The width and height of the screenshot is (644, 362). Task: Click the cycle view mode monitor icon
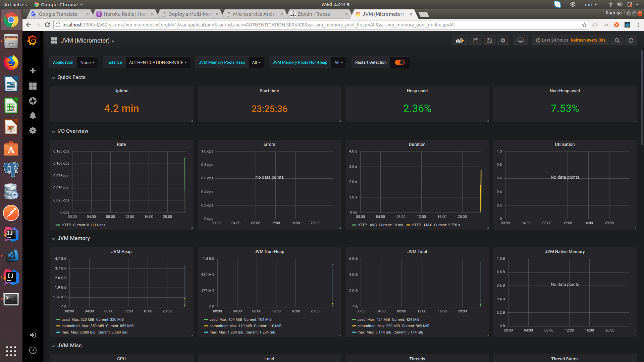click(520, 40)
